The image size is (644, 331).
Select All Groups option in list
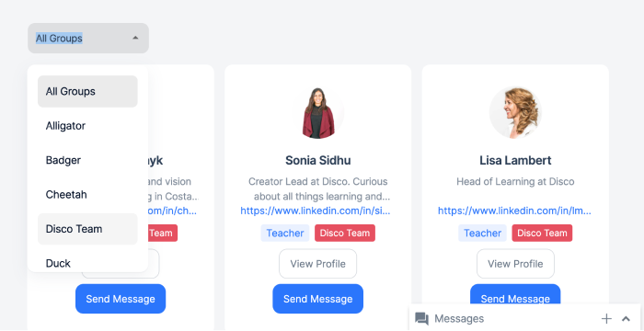[x=87, y=91]
